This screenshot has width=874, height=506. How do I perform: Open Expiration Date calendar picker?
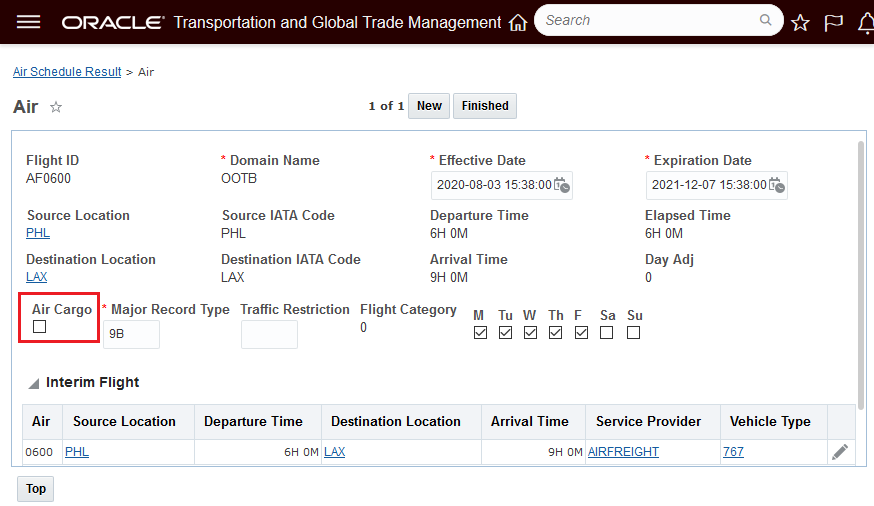tap(776, 185)
